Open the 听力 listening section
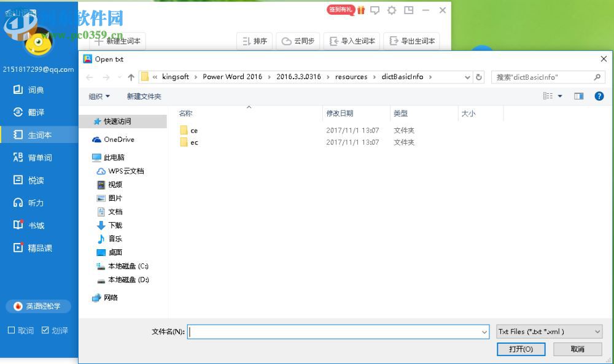Image resolution: width=614 pixels, height=364 pixels. click(29, 203)
